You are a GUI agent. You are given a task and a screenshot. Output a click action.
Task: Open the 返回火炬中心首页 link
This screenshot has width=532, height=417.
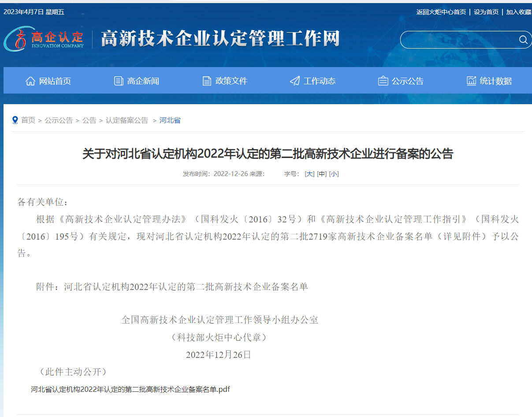pyautogui.click(x=441, y=12)
